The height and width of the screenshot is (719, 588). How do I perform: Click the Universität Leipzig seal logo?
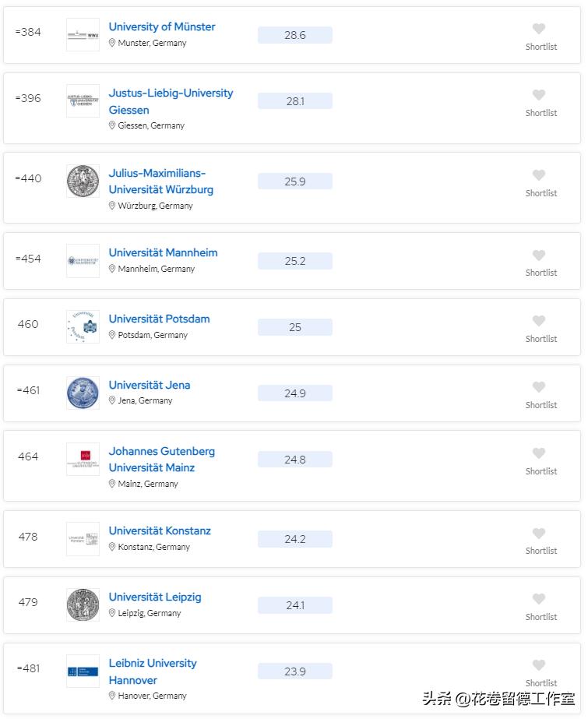point(83,604)
